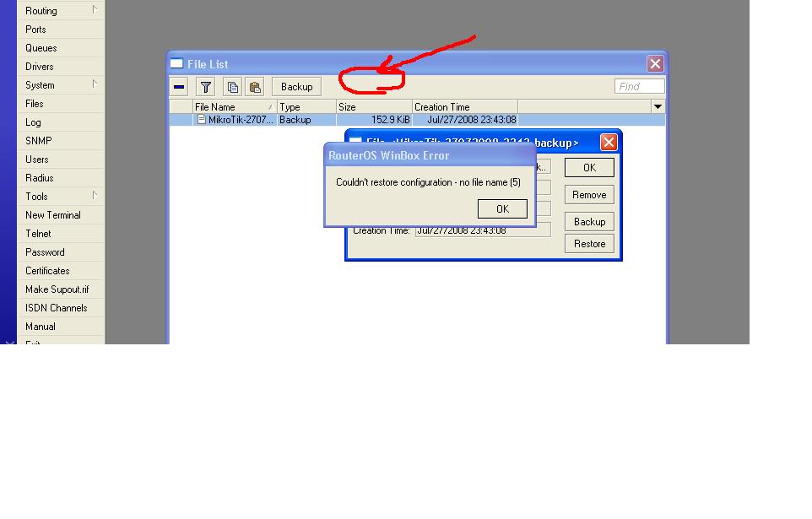Dismiss the WinBox Error with OK
The width and height of the screenshot is (812, 519).
pyautogui.click(x=502, y=208)
